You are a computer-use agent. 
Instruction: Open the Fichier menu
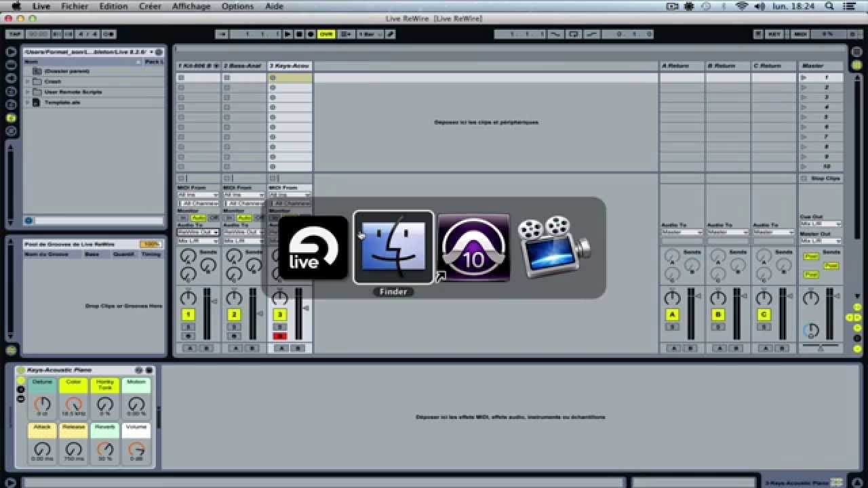point(75,6)
